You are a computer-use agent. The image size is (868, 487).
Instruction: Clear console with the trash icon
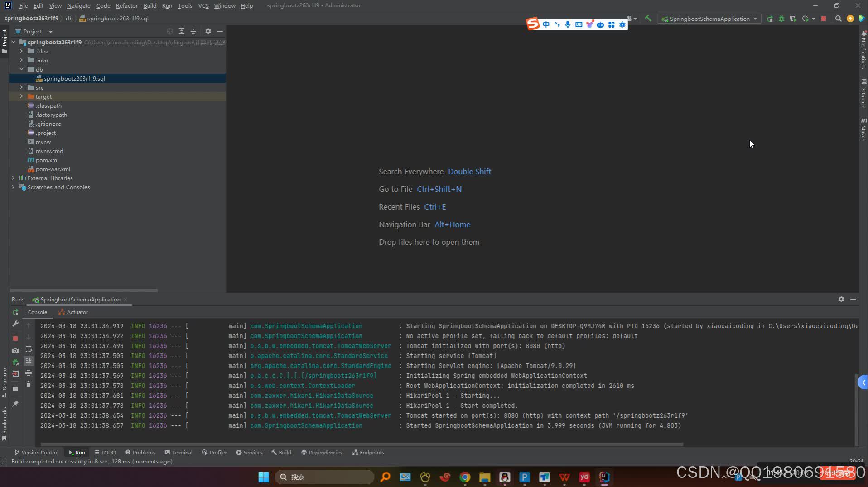click(29, 384)
